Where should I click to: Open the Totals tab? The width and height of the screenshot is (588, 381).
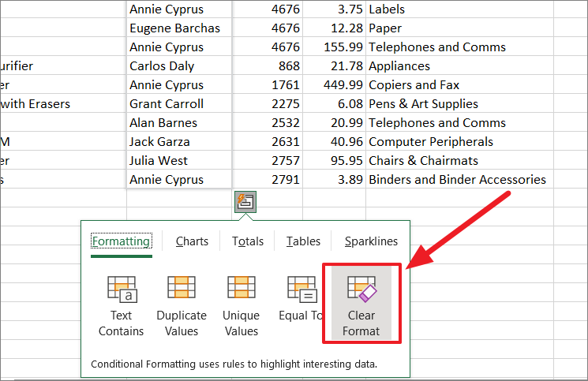click(248, 241)
